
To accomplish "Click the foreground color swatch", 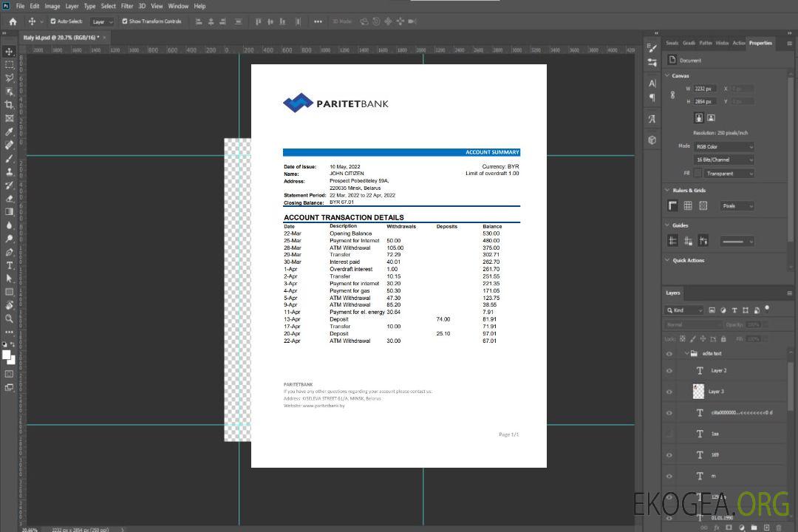I will pos(7,355).
